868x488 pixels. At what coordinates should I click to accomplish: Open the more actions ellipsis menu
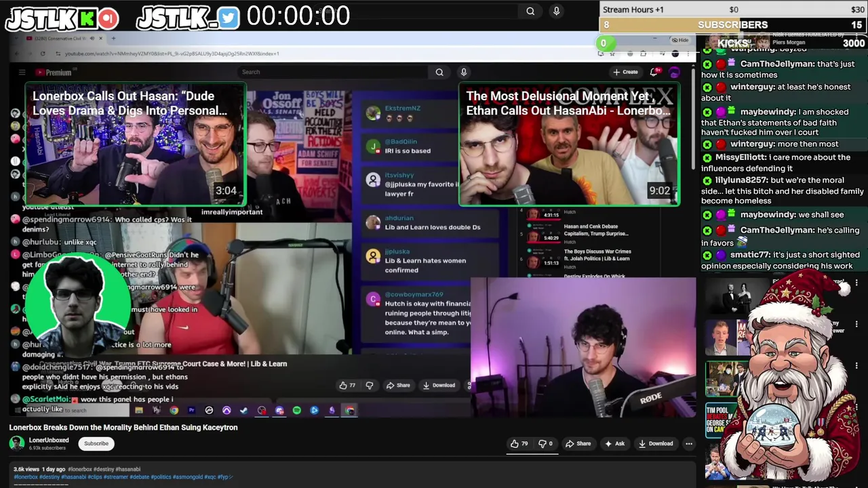coord(689,444)
